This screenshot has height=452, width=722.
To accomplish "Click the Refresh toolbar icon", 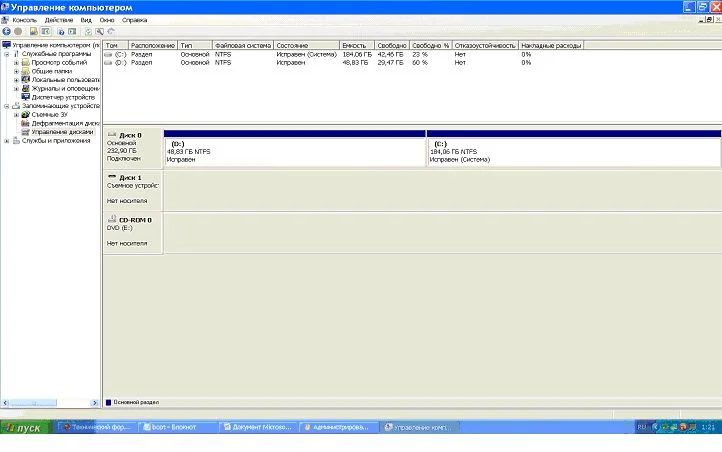I will (x=88, y=31).
